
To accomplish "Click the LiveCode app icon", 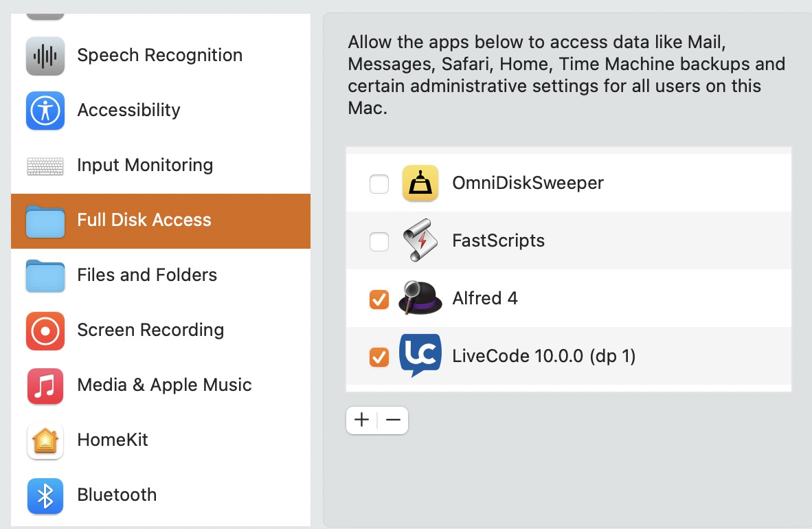I will [420, 356].
